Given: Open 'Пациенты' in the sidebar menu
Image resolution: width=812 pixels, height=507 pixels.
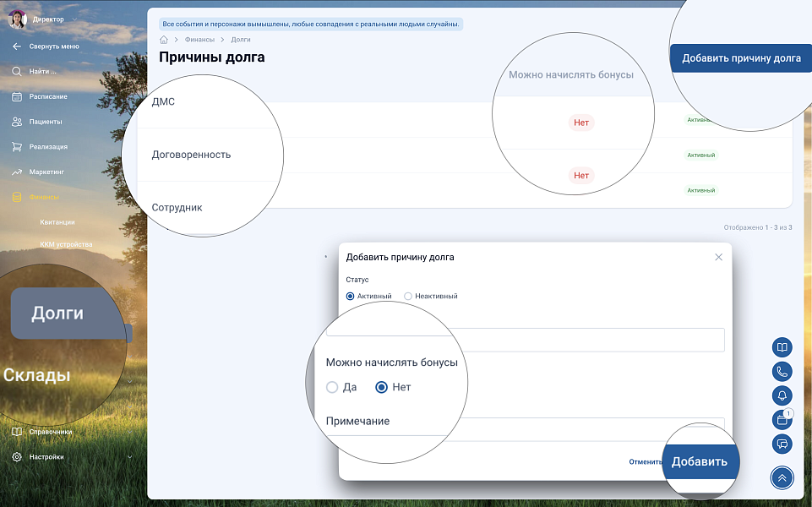Looking at the screenshot, I should (46, 122).
